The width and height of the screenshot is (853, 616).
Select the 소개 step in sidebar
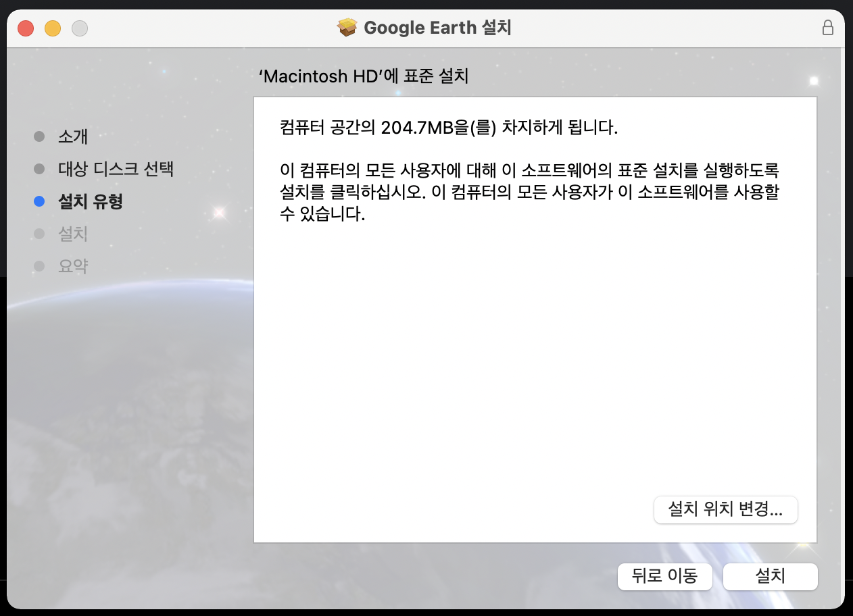pos(73,136)
